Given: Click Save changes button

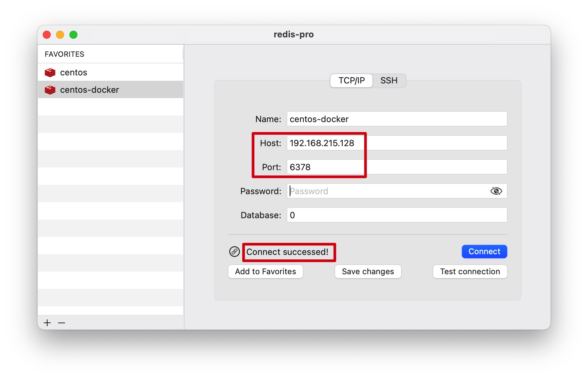Looking at the screenshot, I should coord(368,272).
